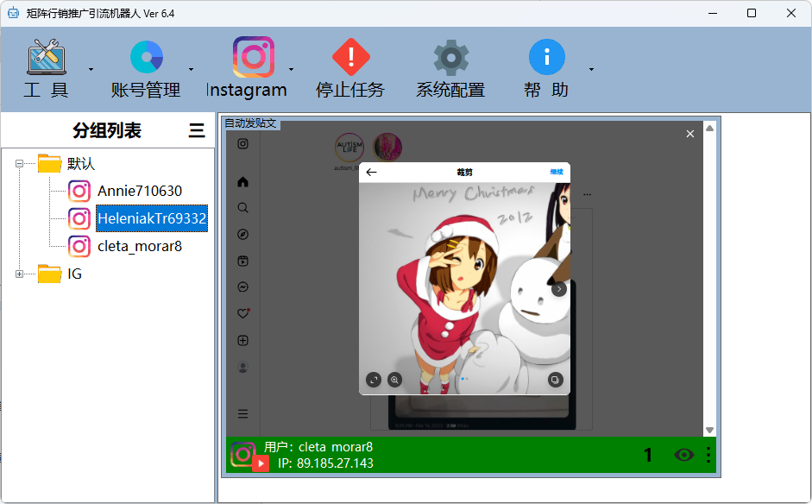Expand the 账号管理 dropdown arrow
Image resolution: width=812 pixels, height=504 pixels.
[191, 69]
